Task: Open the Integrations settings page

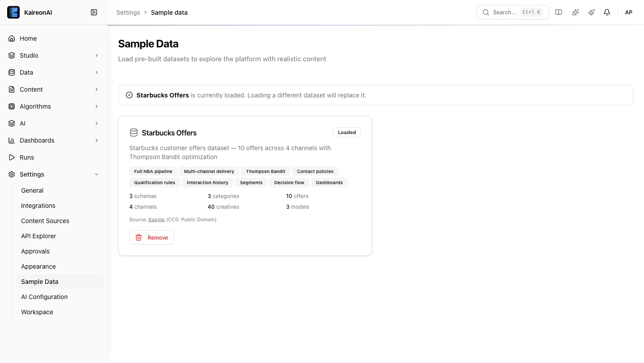Action: pos(38,206)
